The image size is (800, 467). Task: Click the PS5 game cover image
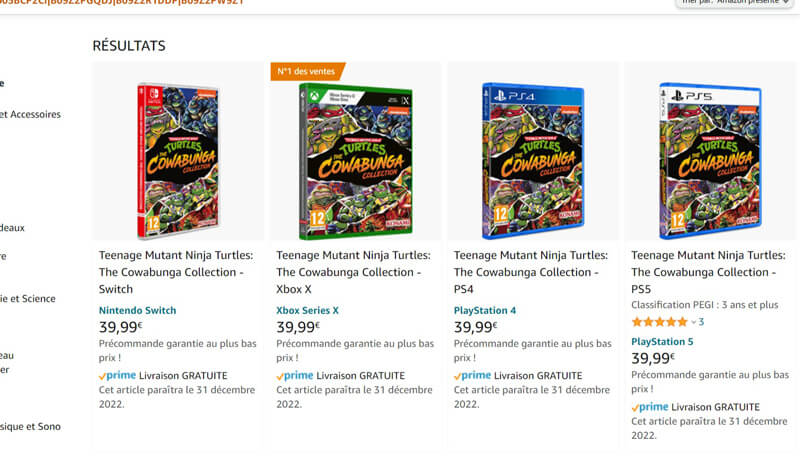tap(711, 160)
